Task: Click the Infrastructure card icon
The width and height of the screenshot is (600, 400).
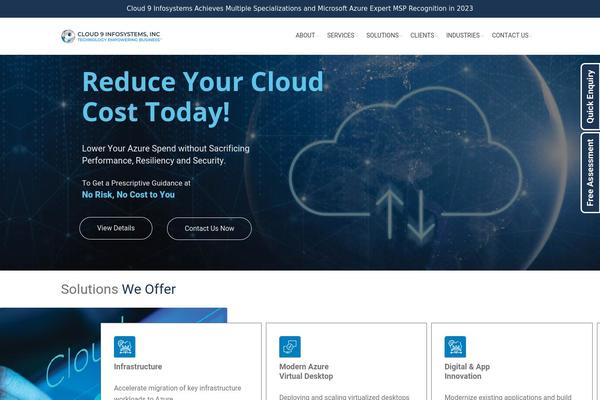Action: 124,346
